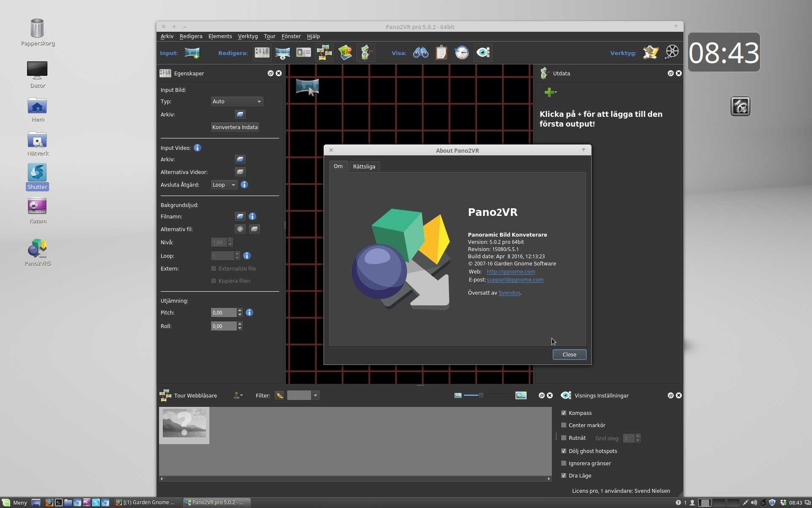Browse for Input Bild Arkiv file
The image size is (812, 508).
coord(240,114)
